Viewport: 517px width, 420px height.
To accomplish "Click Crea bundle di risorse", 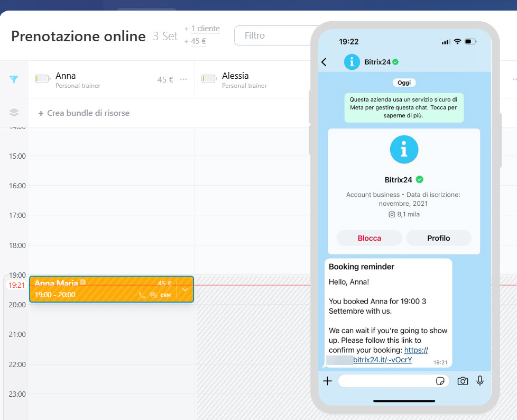I will coord(84,113).
